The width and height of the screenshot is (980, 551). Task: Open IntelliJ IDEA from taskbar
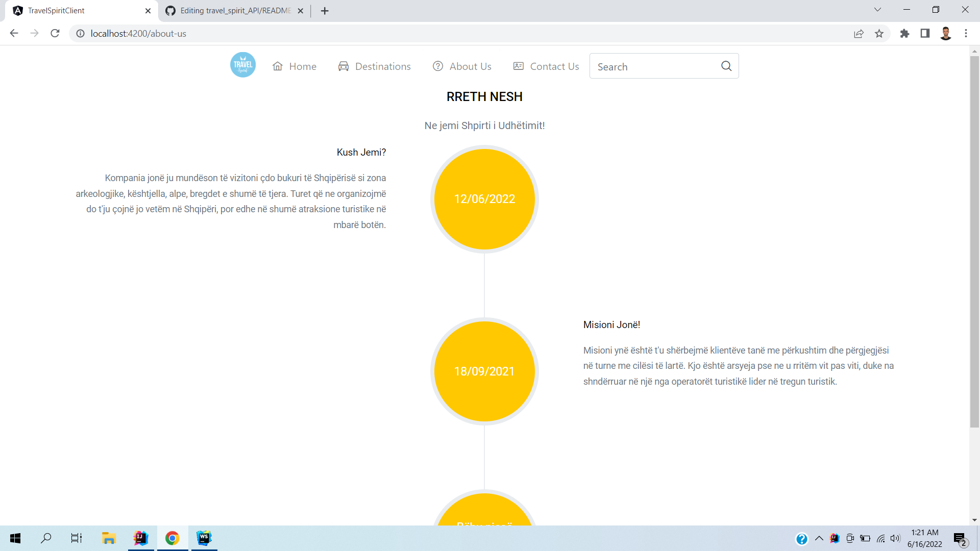click(140, 538)
